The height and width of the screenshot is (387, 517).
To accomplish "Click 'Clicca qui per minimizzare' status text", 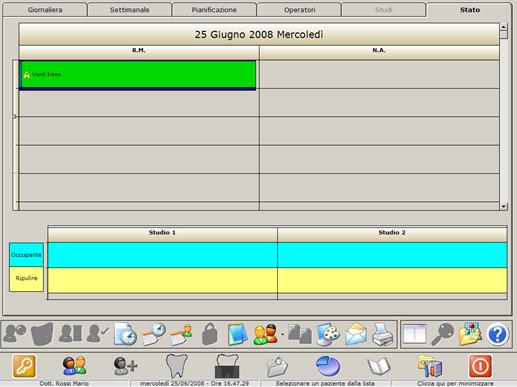I will [455, 383].
